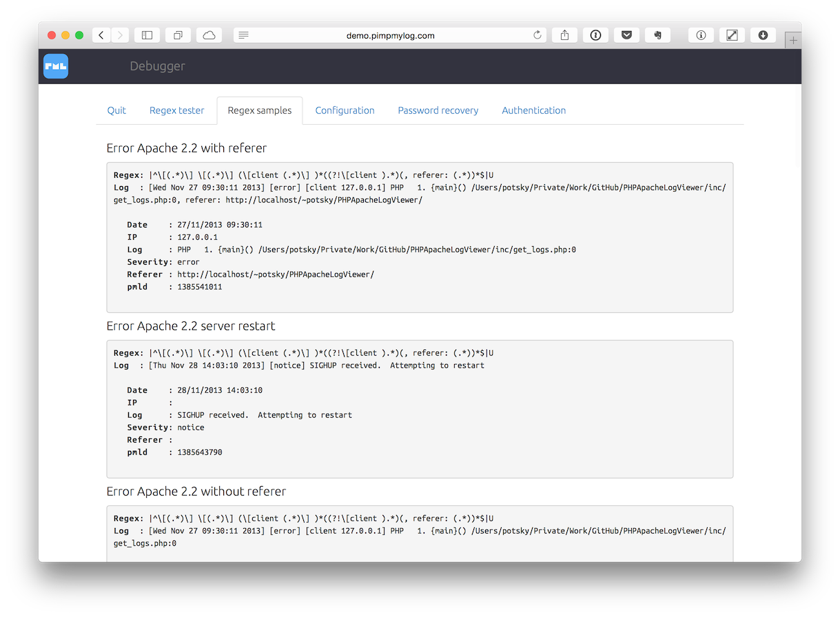The image size is (840, 617).
Task: Select the Regex samples tab
Action: [x=260, y=110]
